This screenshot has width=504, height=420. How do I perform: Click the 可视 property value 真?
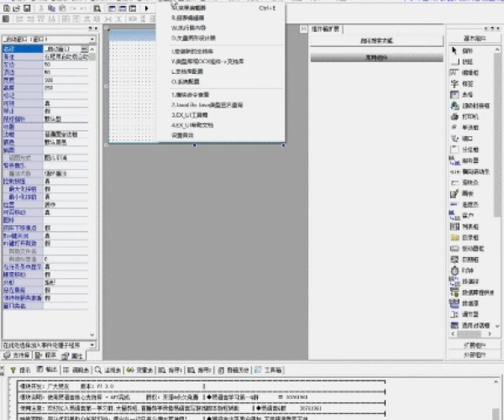66,103
